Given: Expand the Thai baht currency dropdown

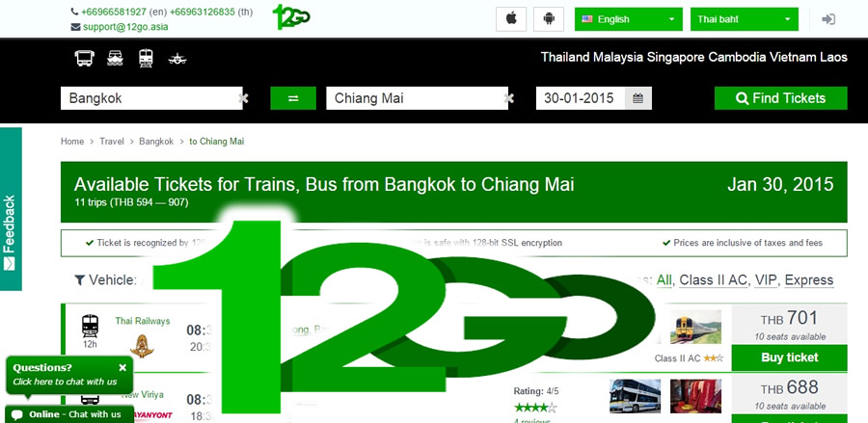Looking at the screenshot, I should [x=744, y=19].
